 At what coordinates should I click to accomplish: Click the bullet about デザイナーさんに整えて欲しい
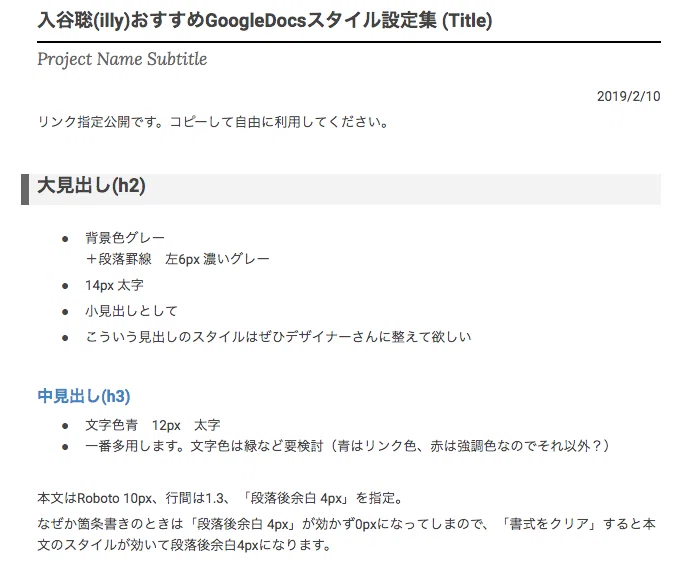point(278,337)
